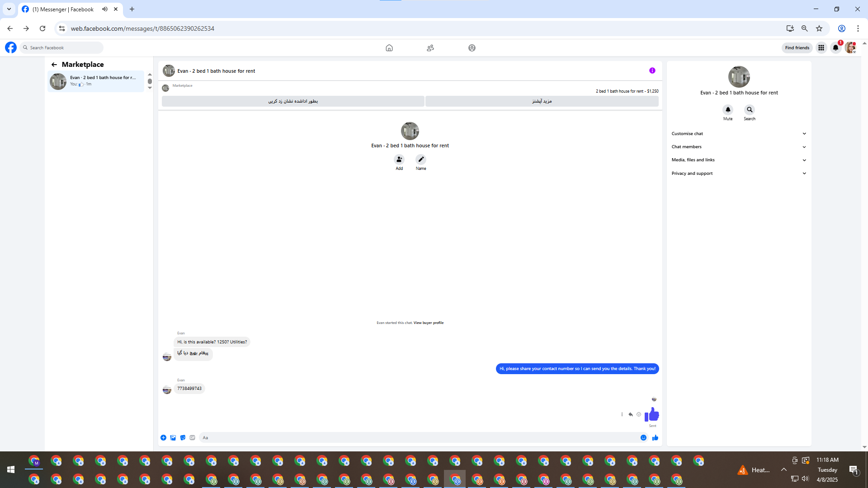Open emoji picker in message box
The width and height of the screenshot is (868, 488).
(643, 437)
